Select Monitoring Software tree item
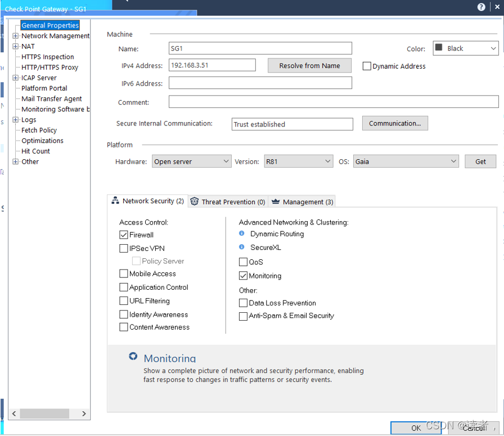The width and height of the screenshot is (504, 436). click(55, 109)
